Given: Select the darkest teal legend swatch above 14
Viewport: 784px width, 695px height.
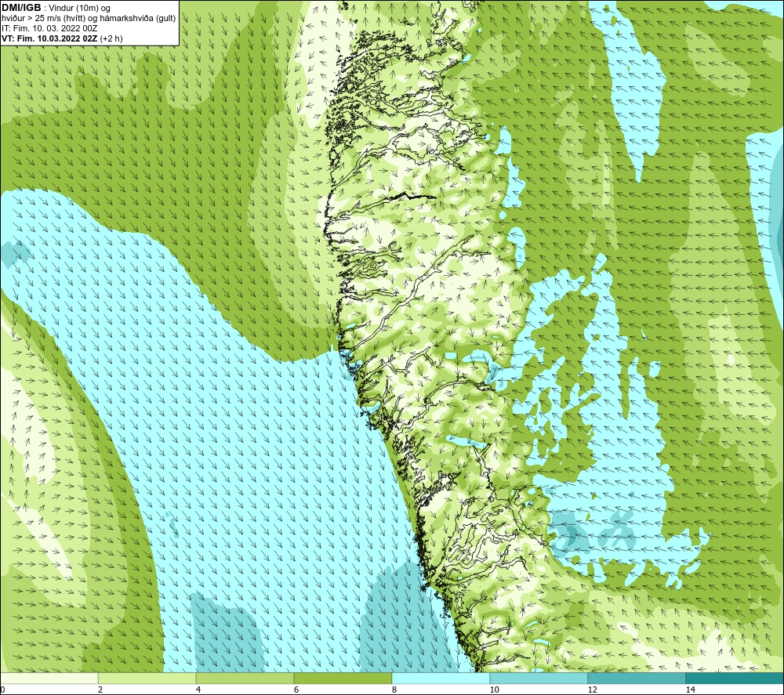Looking at the screenshot, I should [x=735, y=678].
